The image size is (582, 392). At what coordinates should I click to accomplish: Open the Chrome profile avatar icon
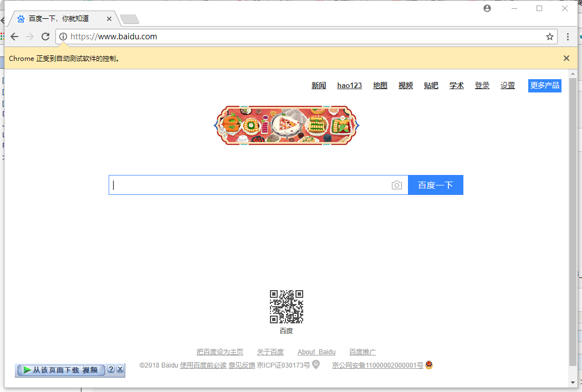tap(487, 8)
